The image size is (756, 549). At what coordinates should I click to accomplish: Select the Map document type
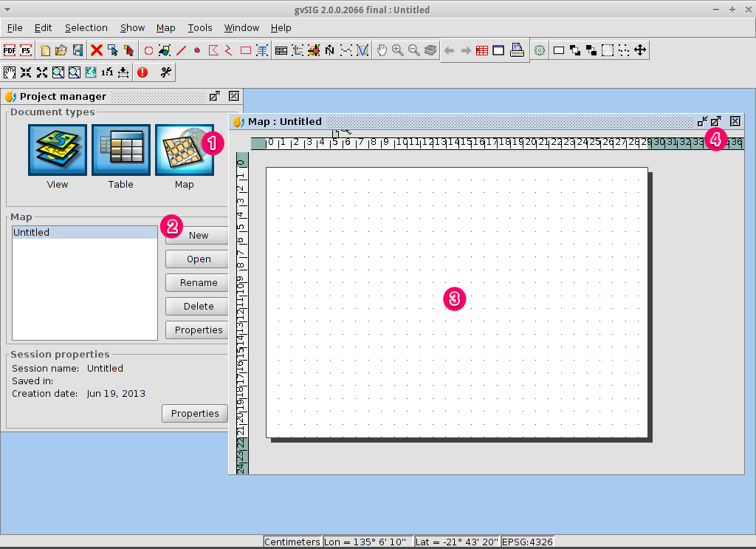(x=184, y=150)
